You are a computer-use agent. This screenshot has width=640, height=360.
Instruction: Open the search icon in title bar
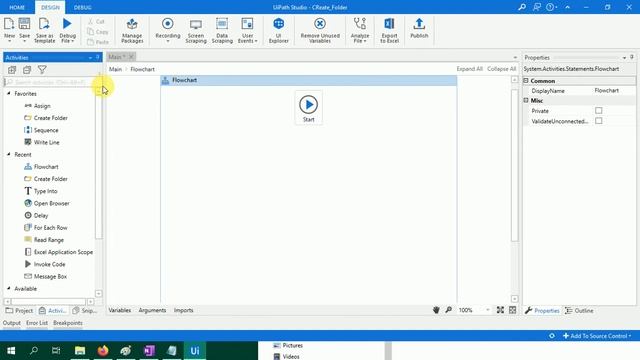[x=522, y=7]
